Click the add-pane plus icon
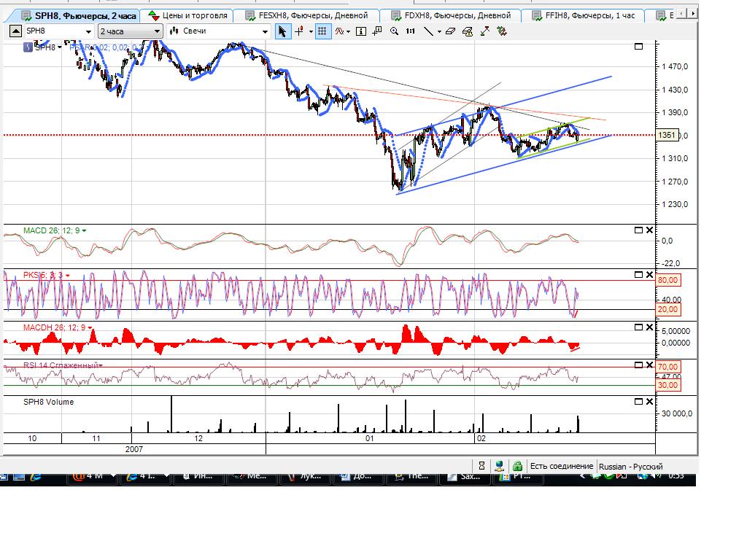The width and height of the screenshot is (747, 560). tap(377, 31)
